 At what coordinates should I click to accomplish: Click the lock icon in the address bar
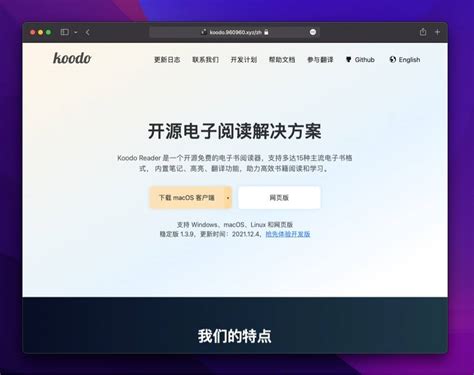click(266, 32)
